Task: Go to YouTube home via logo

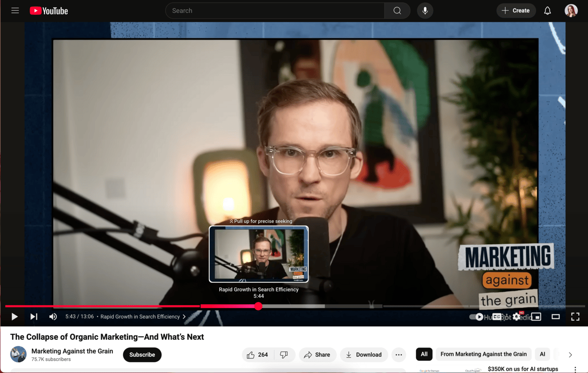Action: coord(49,11)
